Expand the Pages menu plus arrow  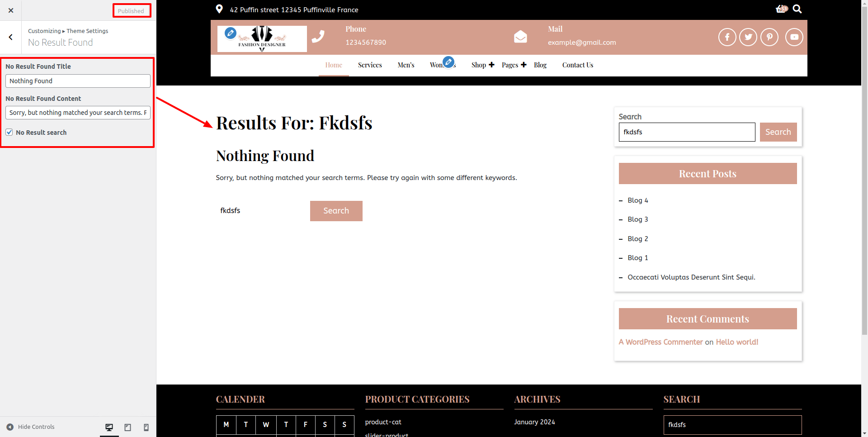(524, 65)
